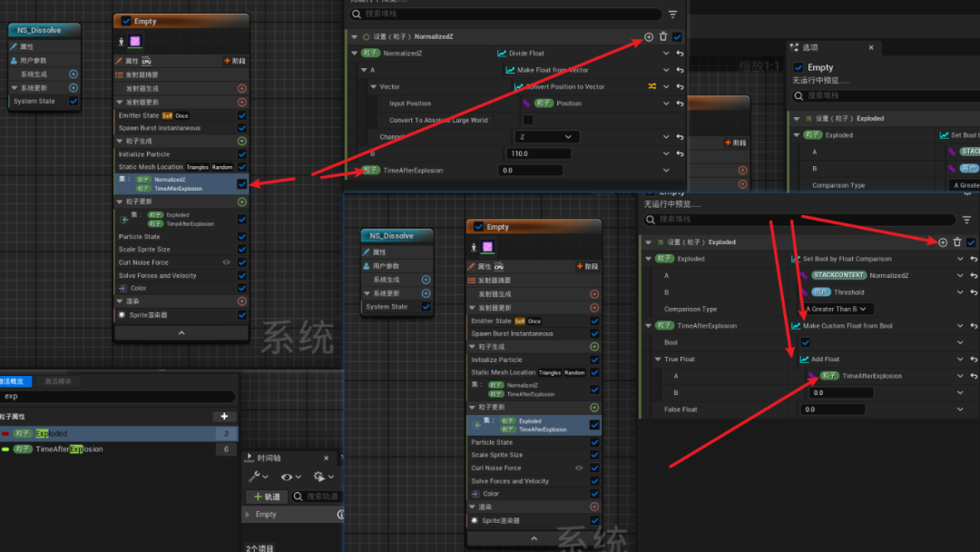The height and width of the screenshot is (552, 980).
Task: Switch to the 激活概览 tab
Action: click(14, 381)
